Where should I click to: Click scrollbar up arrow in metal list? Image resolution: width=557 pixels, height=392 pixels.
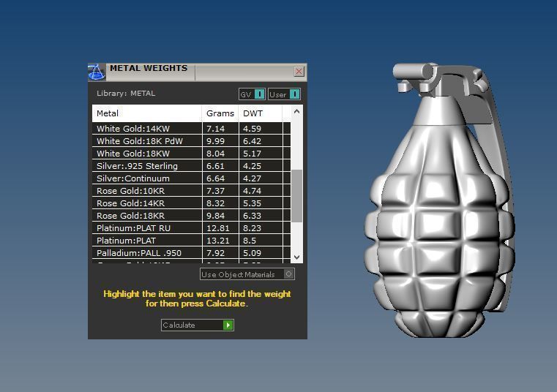(297, 111)
